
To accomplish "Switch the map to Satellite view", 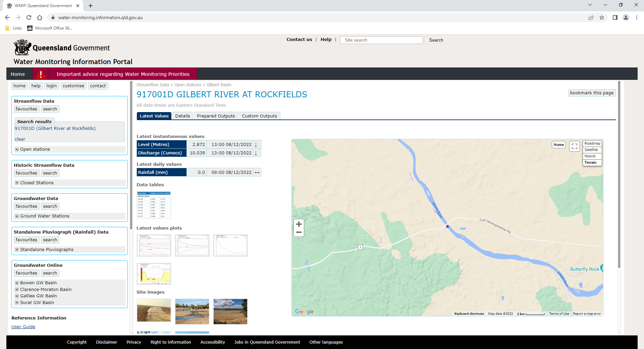I will point(591,150).
